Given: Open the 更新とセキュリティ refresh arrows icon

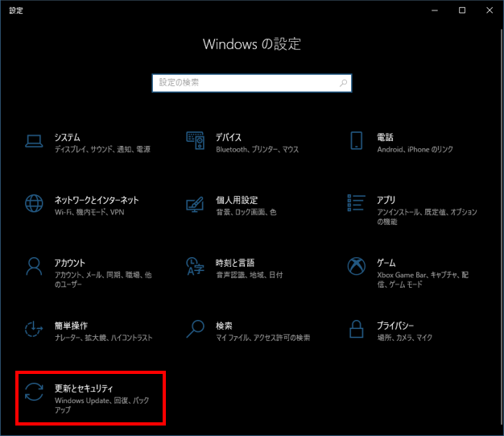Looking at the screenshot, I should 34,392.
